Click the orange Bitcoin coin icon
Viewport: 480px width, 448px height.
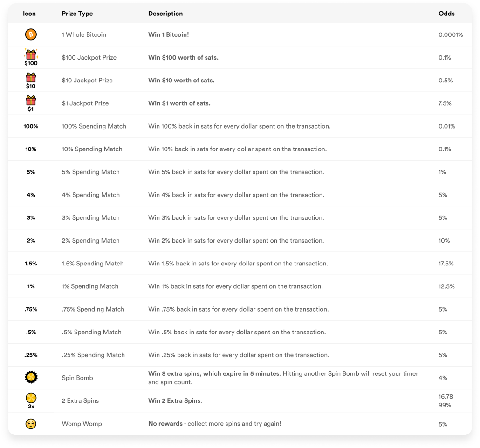tap(31, 34)
